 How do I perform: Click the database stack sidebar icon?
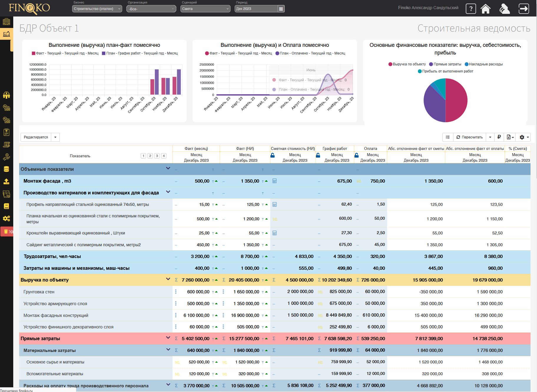tap(6, 169)
